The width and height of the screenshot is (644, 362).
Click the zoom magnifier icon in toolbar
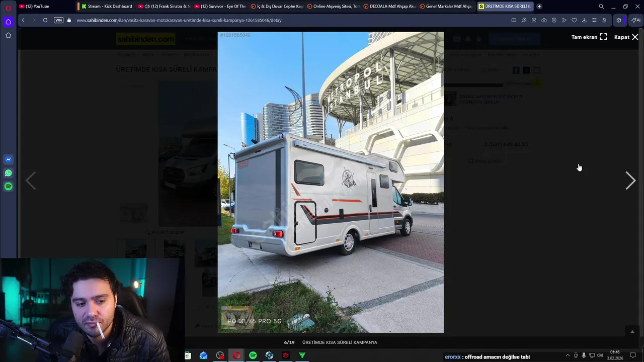point(524,20)
